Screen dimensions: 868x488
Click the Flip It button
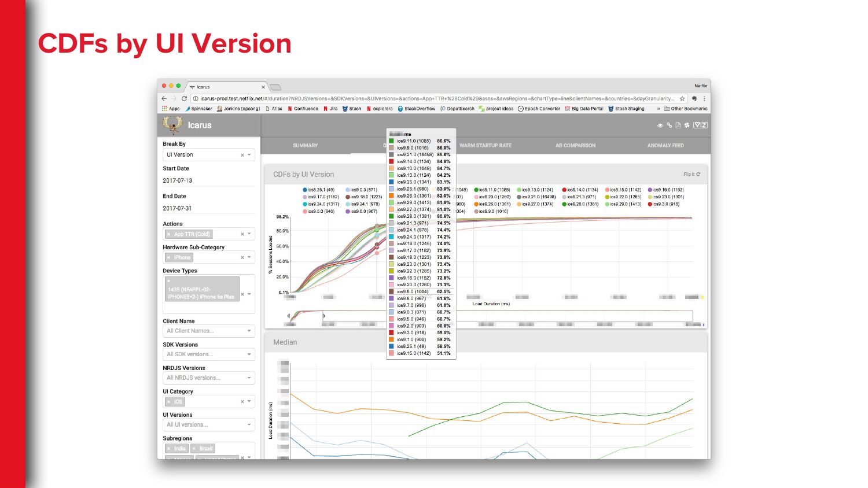(692, 174)
